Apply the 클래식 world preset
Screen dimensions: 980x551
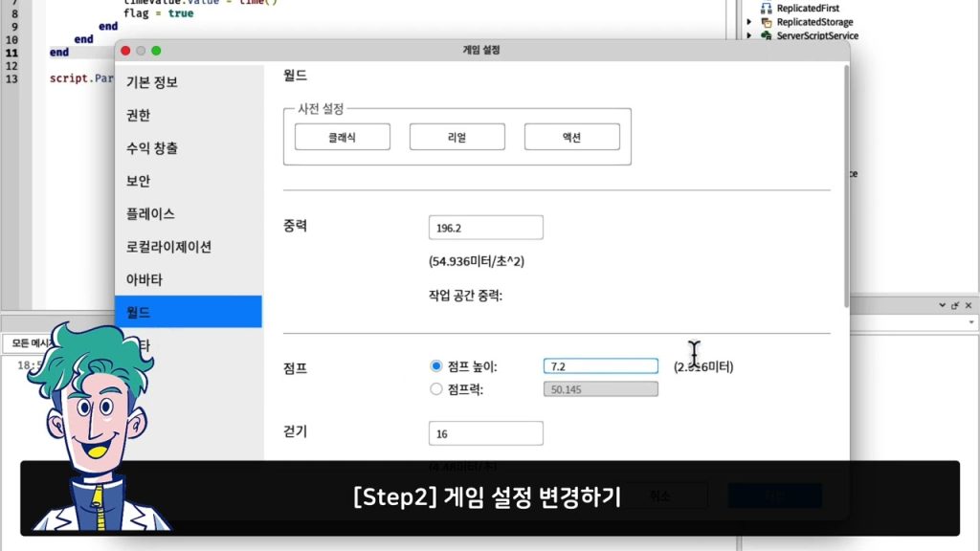pyautogui.click(x=342, y=137)
